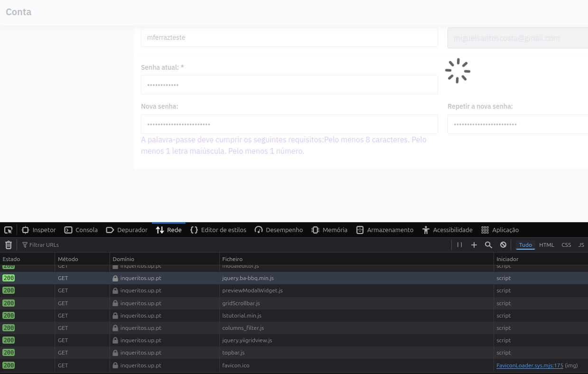Open the Armazenamento tab
Screen dimensions: 588x374
385,230
